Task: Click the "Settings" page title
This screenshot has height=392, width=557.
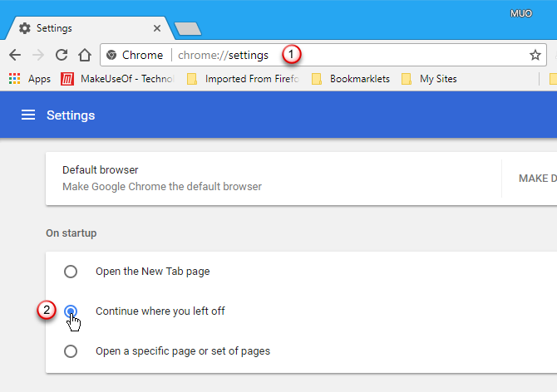Action: click(71, 115)
